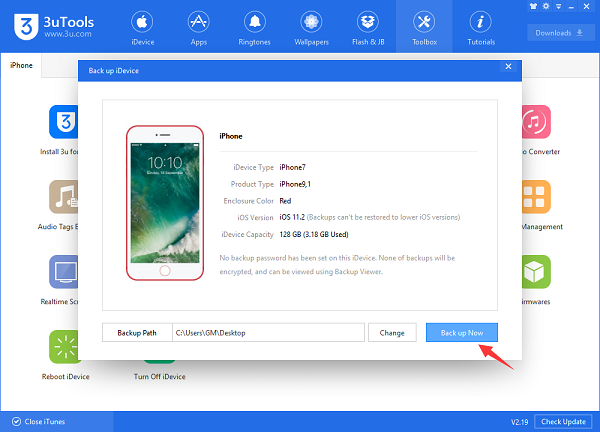Click the iPhone9,1 product type value

[x=295, y=184]
